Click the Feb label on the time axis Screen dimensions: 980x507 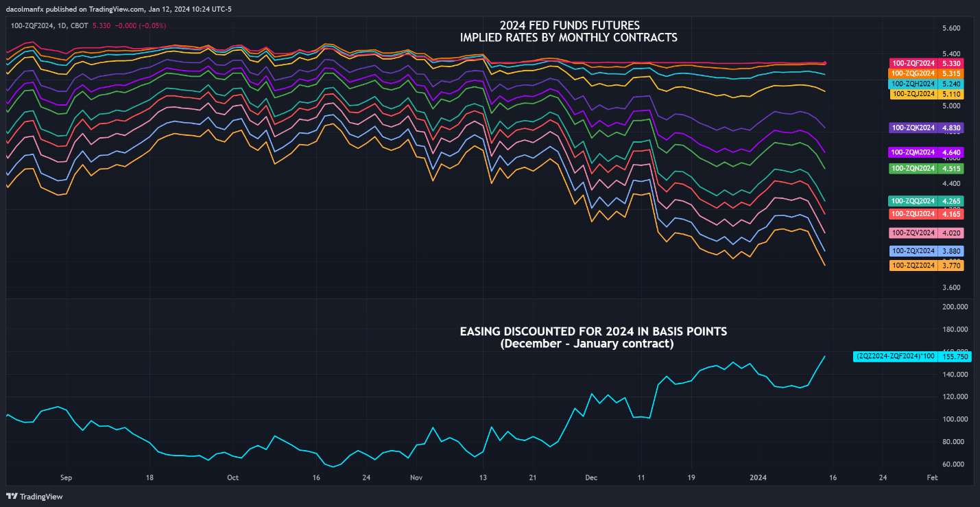point(931,477)
